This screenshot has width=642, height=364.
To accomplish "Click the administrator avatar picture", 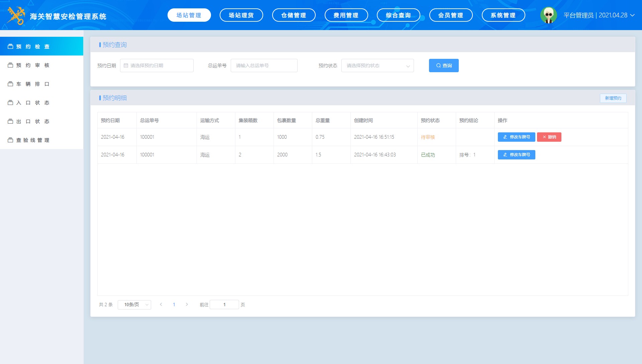I will [x=548, y=15].
